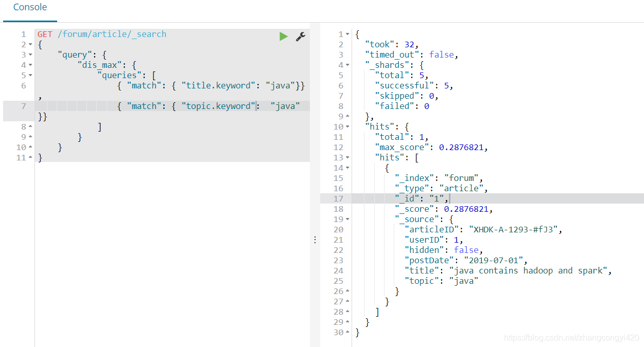Open the wrench settings menu icon
Viewport: 644px width, 347px height.
(x=300, y=36)
